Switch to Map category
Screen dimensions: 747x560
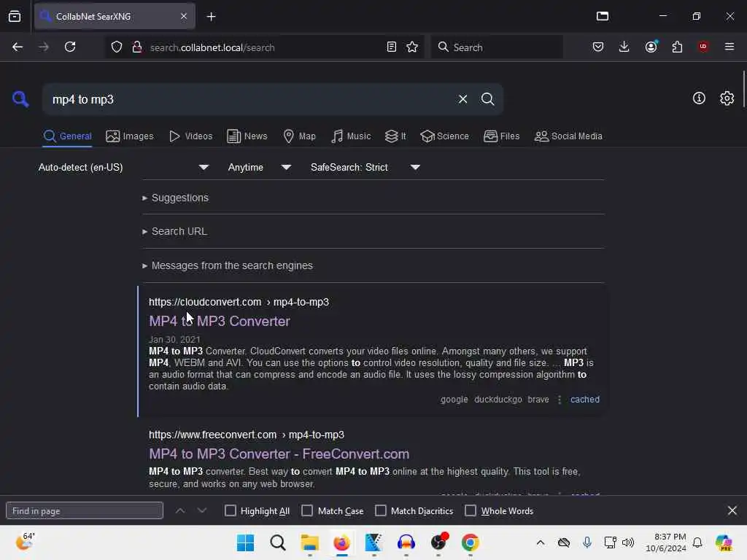click(x=300, y=136)
